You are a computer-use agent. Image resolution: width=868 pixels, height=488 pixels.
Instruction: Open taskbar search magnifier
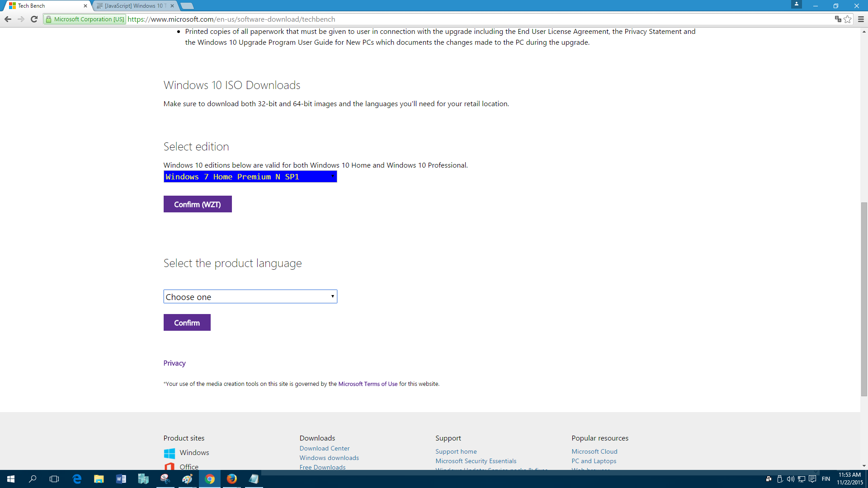point(33,479)
